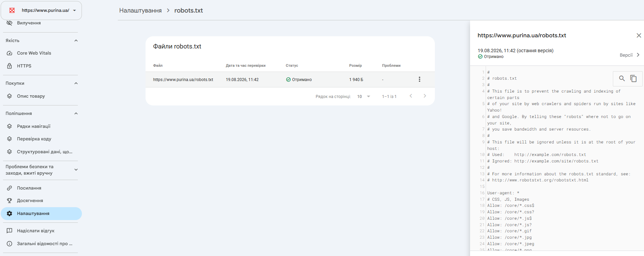The image size is (644, 256).
Task: Click the Перевірка коду layers icon
Action: [x=9, y=139]
